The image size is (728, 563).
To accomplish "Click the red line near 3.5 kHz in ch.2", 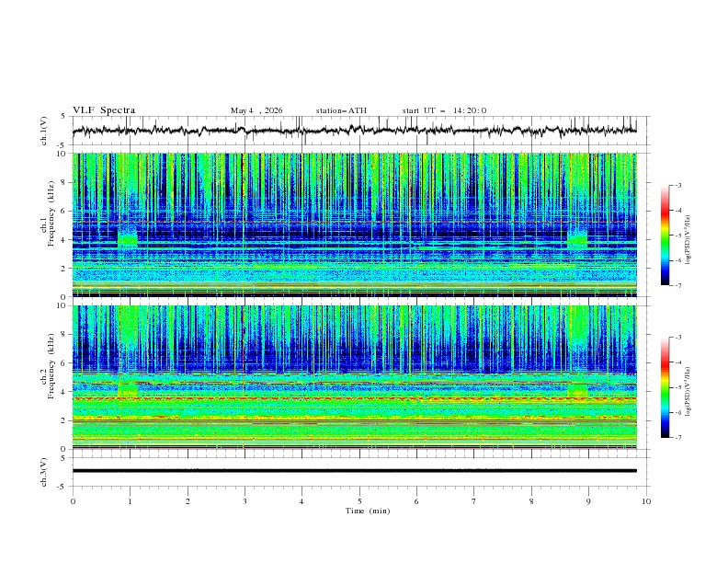I will click(354, 398).
